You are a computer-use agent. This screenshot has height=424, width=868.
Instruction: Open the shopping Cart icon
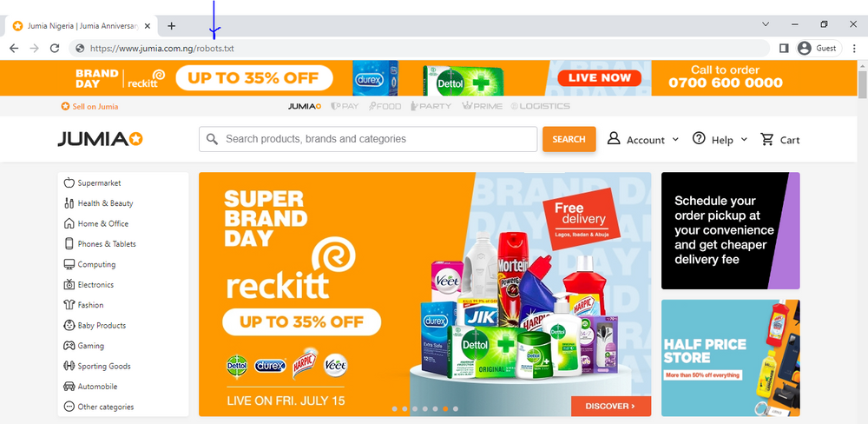point(767,139)
